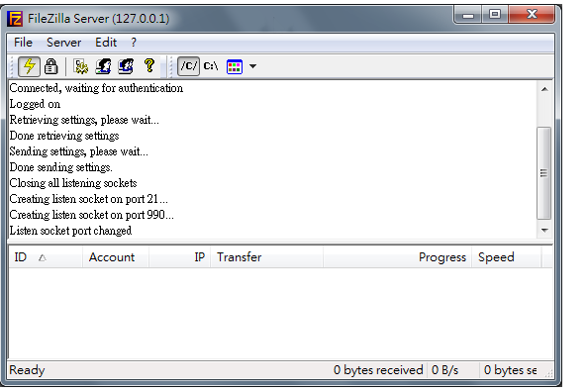Open the File menu
This screenshot has width=588, height=392.
[23, 43]
